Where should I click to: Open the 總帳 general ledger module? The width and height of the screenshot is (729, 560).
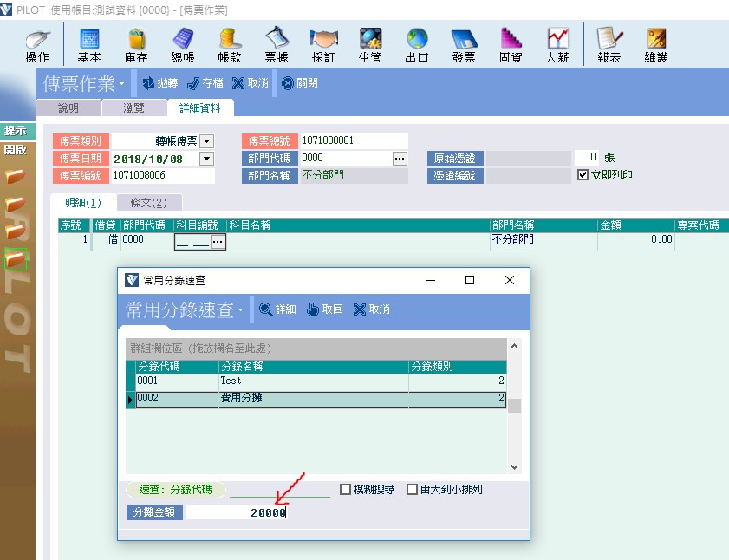coord(183,46)
